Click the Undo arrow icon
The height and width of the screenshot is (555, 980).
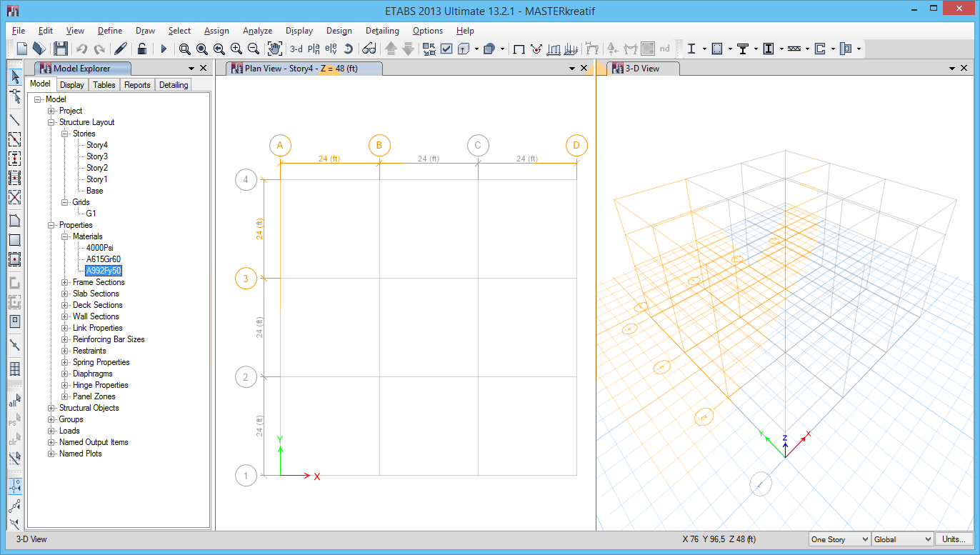pyautogui.click(x=81, y=49)
